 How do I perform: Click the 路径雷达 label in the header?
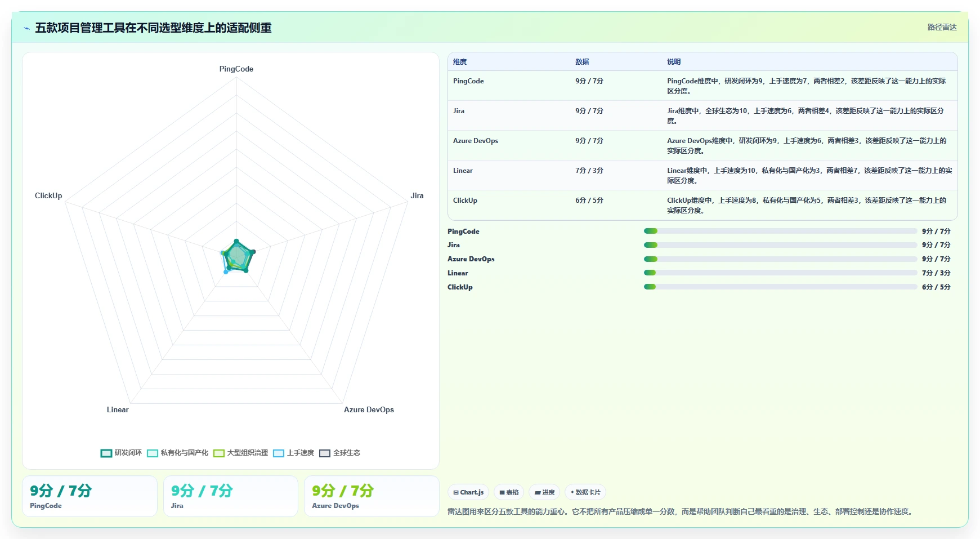[942, 27]
